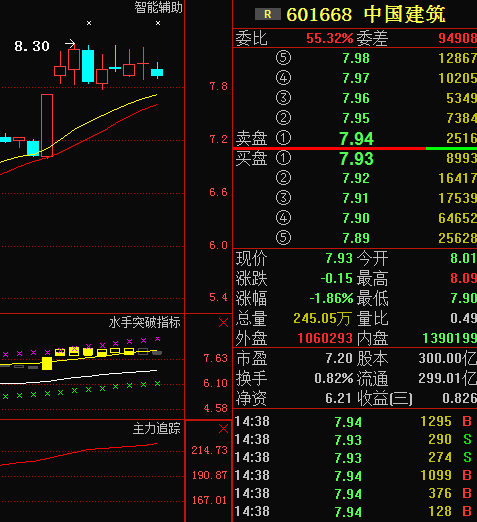Screen dimensions: 477x522
Task: Select buy level 3 price 7.91
Action: 356,198
